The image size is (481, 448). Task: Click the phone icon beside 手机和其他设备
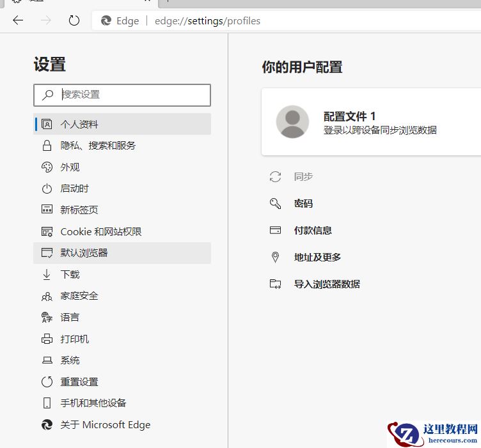point(47,403)
